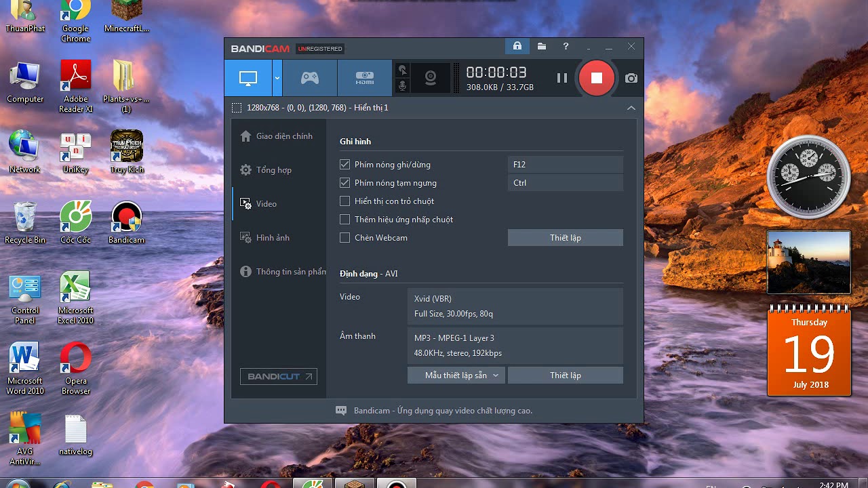Select the screen recording mode monitor icon
Image resolution: width=868 pixels, height=488 pixels.
pos(248,78)
